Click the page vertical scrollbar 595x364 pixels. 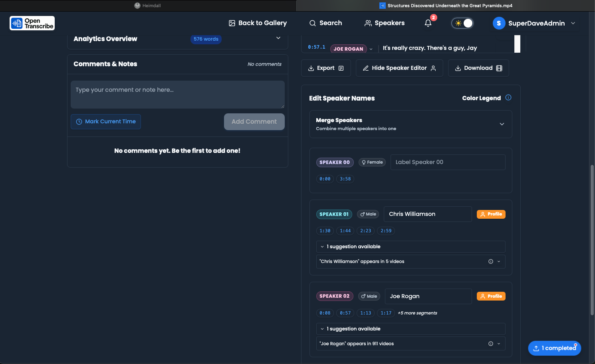(x=592, y=239)
